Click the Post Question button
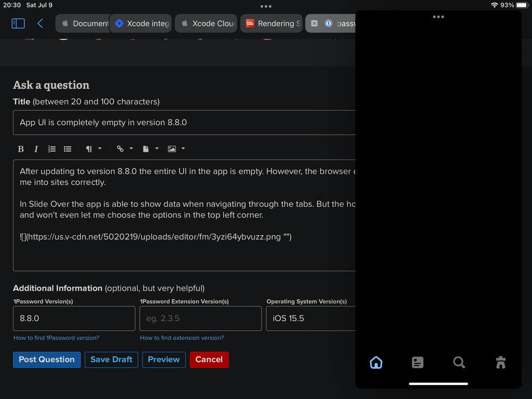 click(47, 360)
